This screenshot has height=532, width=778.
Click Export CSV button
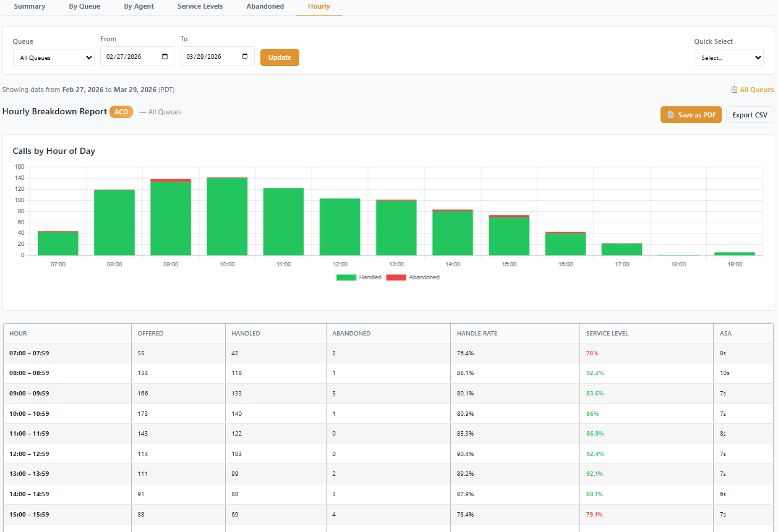tap(750, 115)
